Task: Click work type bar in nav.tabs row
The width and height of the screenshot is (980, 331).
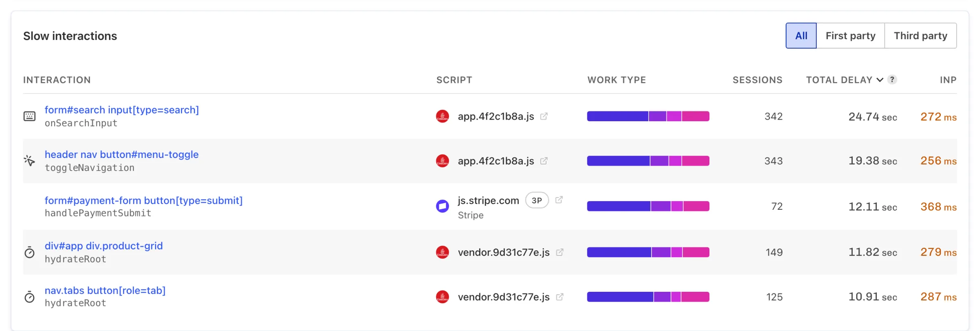Action: 648,297
